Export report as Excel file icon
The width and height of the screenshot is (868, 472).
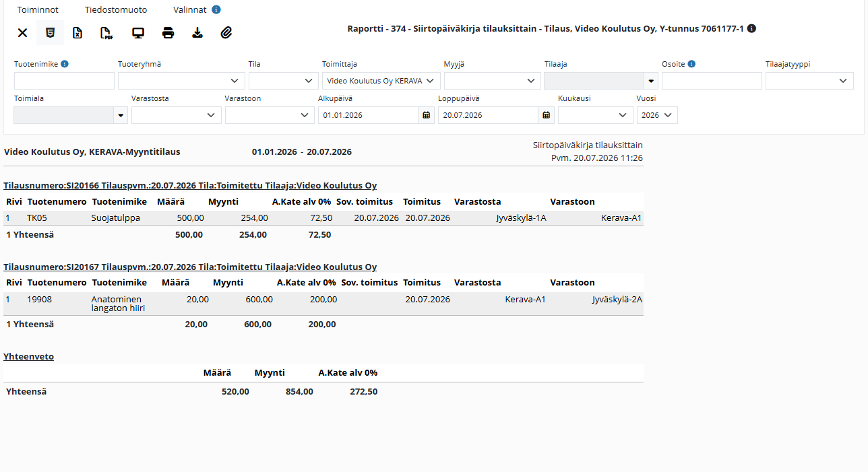(x=77, y=32)
